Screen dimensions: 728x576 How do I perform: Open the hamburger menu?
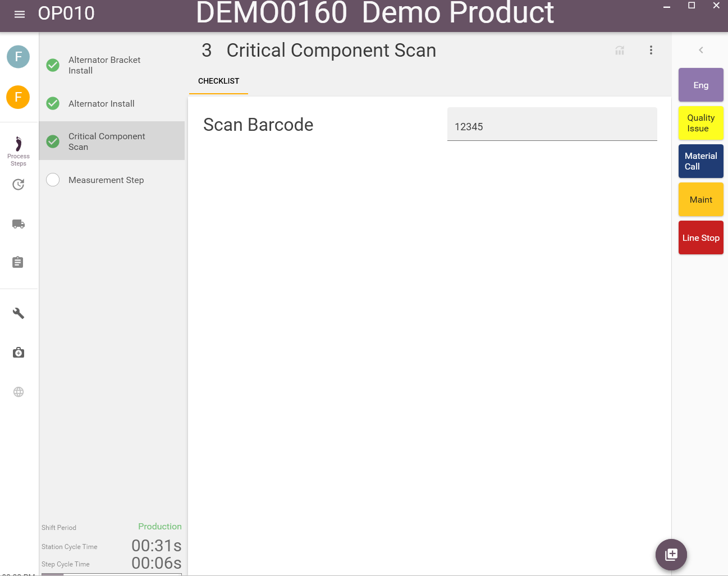(20, 14)
